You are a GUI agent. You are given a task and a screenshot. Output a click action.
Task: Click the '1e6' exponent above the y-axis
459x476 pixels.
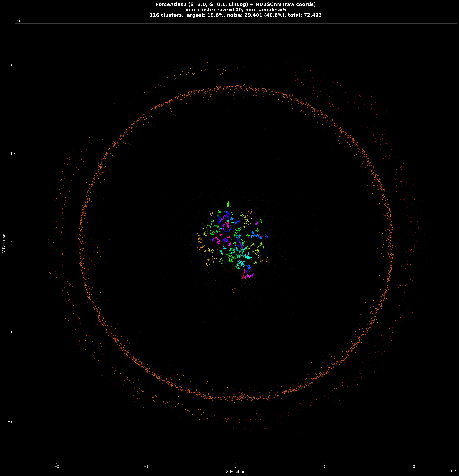(x=18, y=21)
